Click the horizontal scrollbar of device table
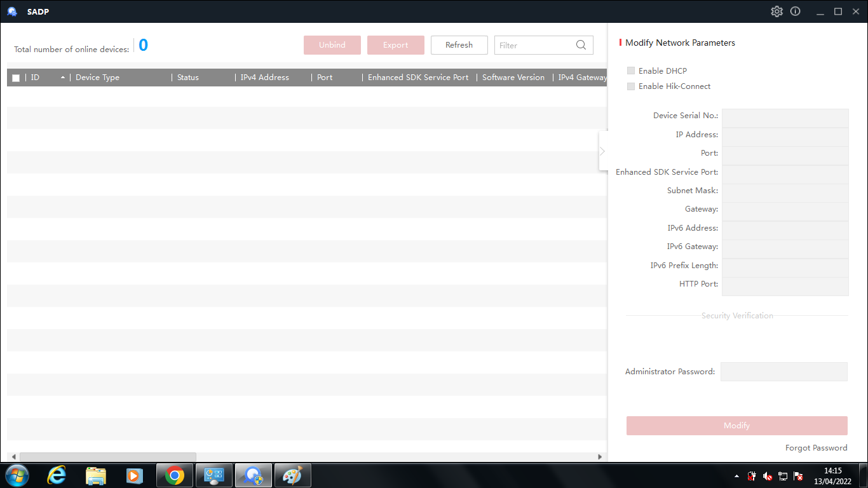 108,457
